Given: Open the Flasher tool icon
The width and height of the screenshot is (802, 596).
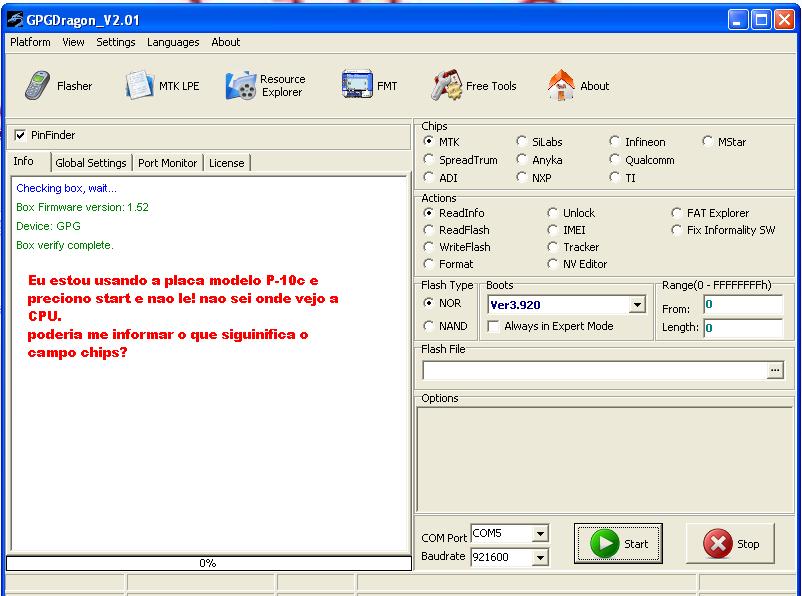Looking at the screenshot, I should pyautogui.click(x=37, y=85).
